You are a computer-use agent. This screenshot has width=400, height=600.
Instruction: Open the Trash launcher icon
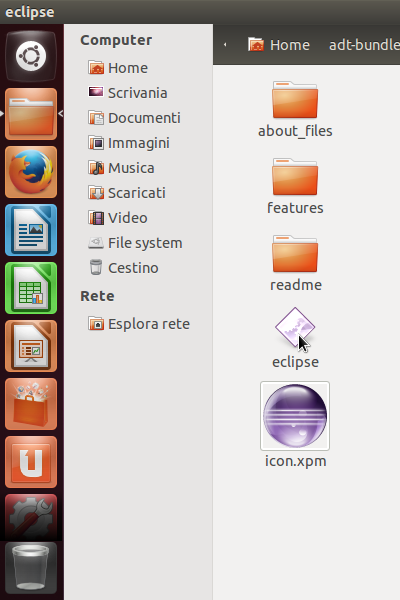(x=31, y=568)
